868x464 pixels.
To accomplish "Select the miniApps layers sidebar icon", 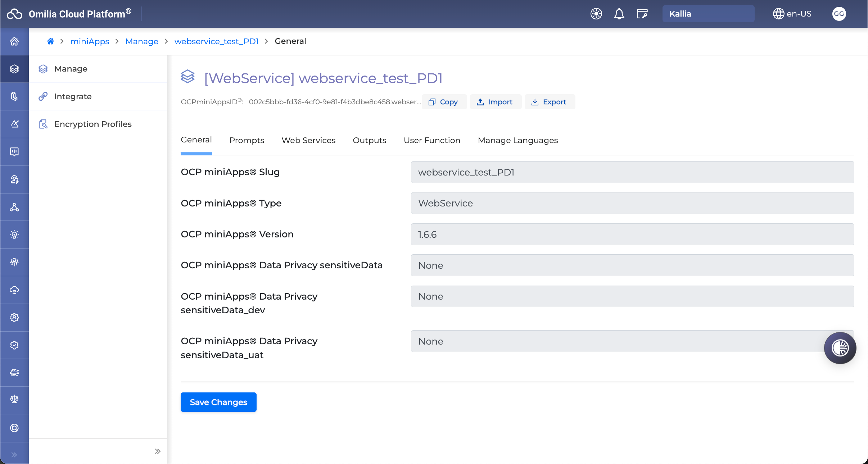I will pos(14,69).
